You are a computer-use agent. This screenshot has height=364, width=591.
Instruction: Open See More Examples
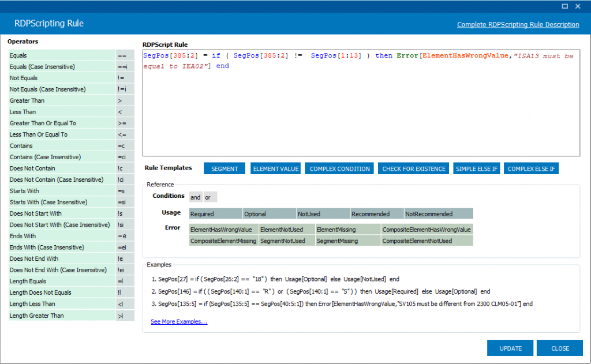[179, 321]
